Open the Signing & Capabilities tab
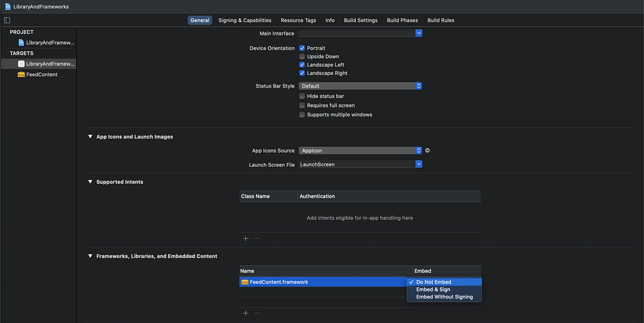The height and width of the screenshot is (323, 644). [x=245, y=20]
